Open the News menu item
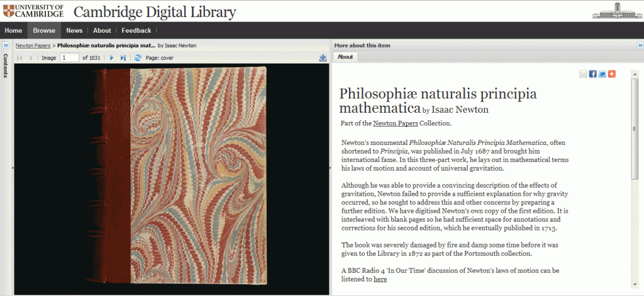644x296 pixels. click(x=74, y=30)
